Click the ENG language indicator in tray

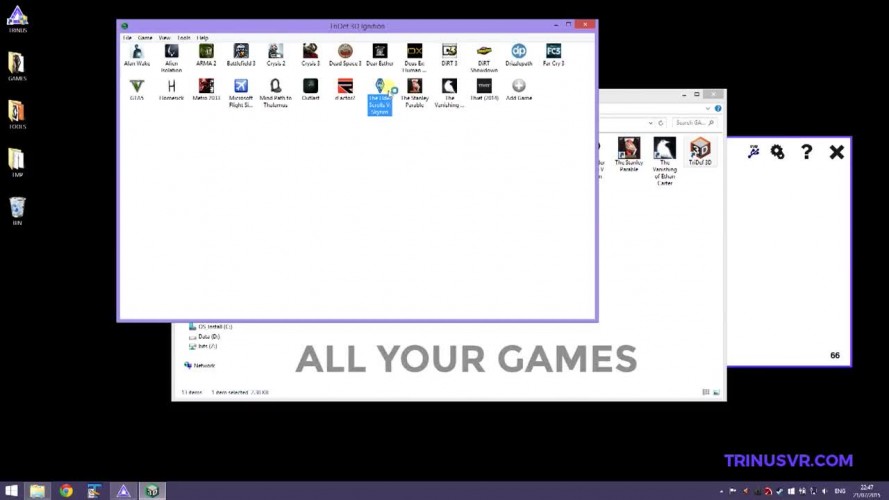840,491
